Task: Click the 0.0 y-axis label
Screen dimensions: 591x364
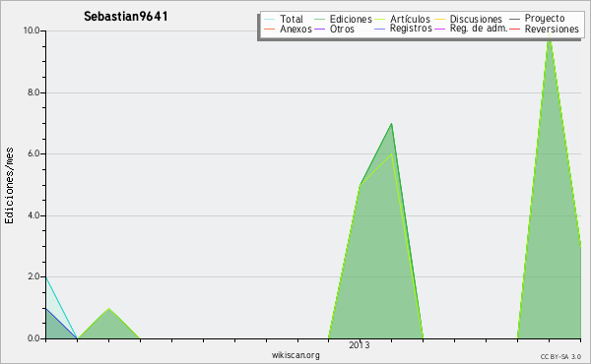Action: [x=33, y=338]
